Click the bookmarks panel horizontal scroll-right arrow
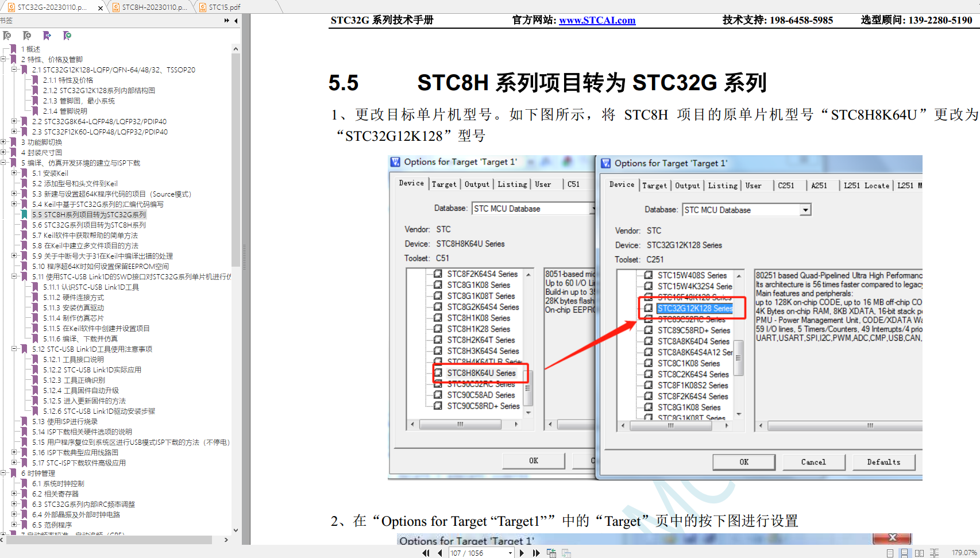This screenshot has height=558, width=980. (226, 540)
